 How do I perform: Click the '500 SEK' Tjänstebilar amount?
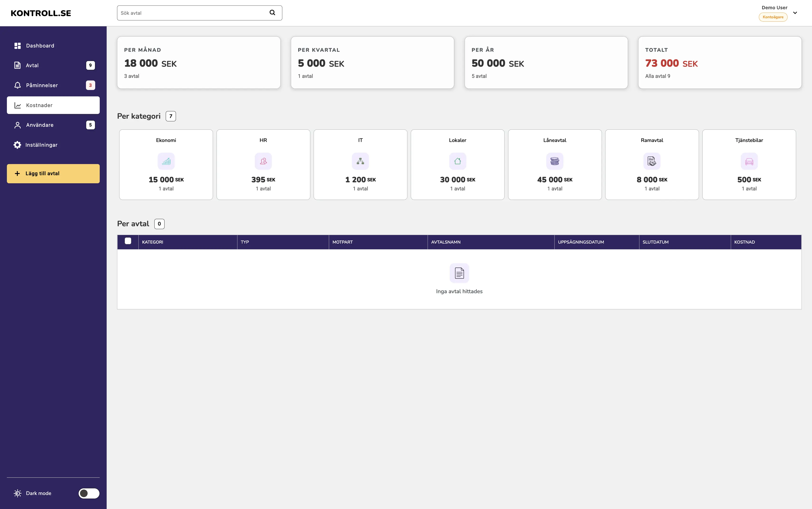749,180
